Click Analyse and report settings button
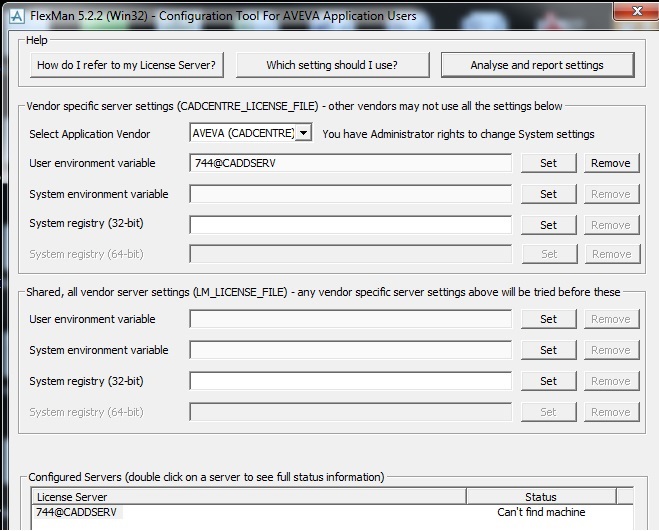Image resolution: width=659 pixels, height=531 pixels. click(x=537, y=65)
